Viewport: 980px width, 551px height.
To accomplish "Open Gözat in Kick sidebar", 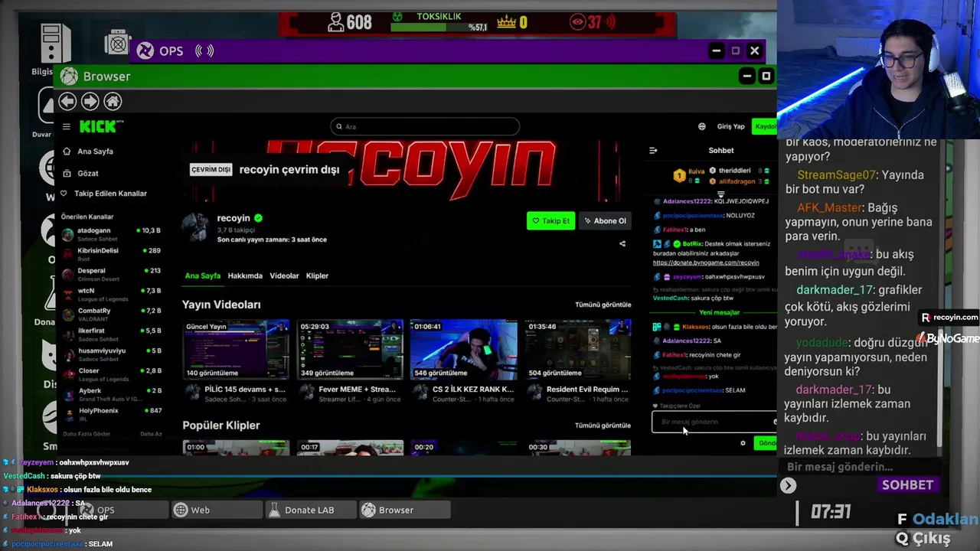I will click(87, 174).
